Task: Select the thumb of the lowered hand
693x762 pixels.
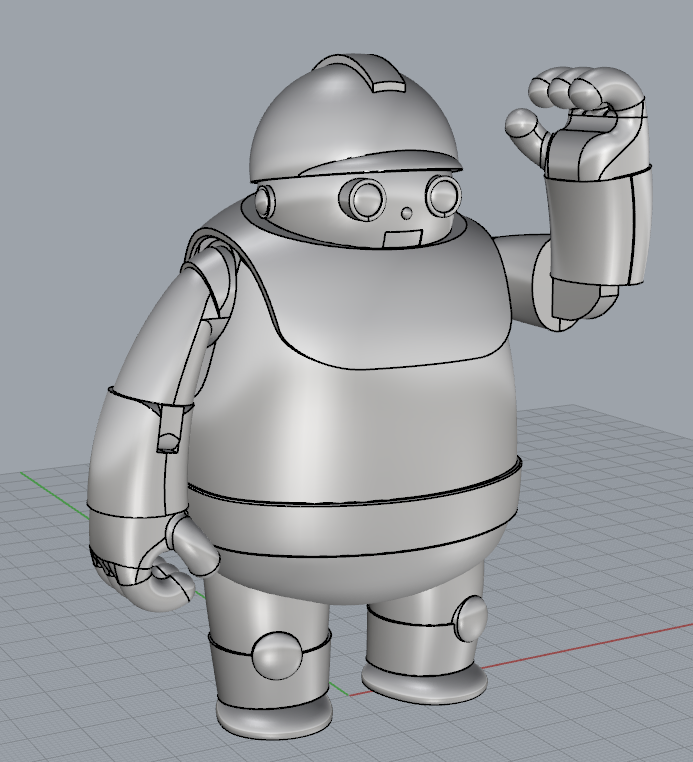Action: (192, 543)
